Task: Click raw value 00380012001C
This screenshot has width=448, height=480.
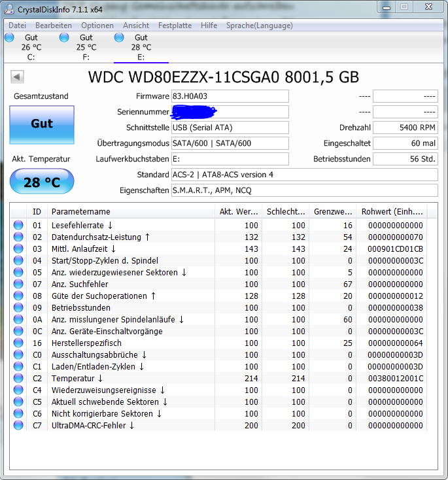Action: pos(395,379)
